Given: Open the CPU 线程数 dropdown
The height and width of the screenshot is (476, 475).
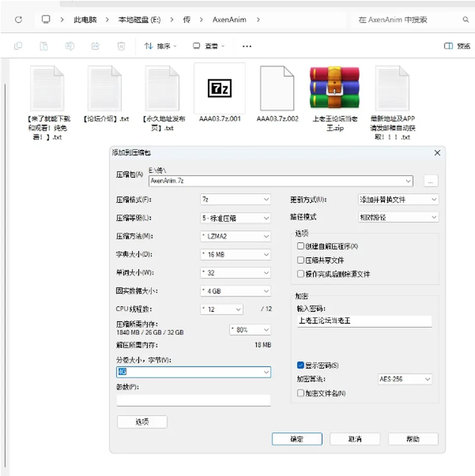Looking at the screenshot, I should (x=222, y=309).
